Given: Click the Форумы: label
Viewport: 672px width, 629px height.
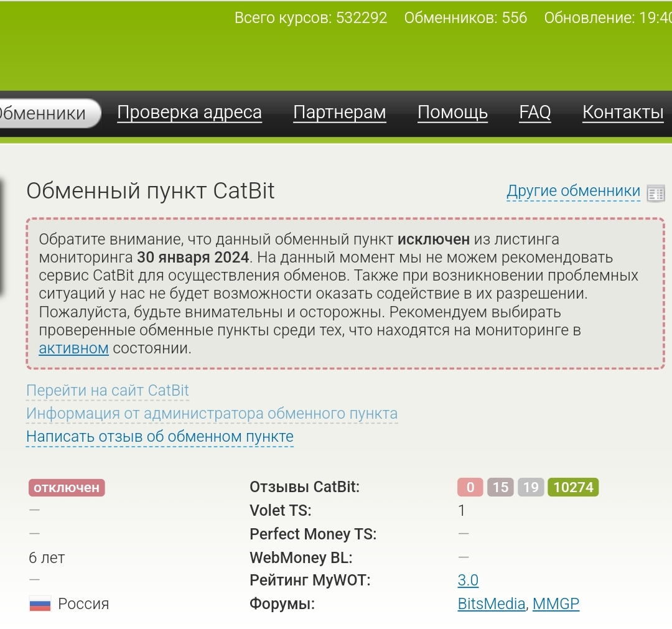Looking at the screenshot, I should pyautogui.click(x=282, y=603).
